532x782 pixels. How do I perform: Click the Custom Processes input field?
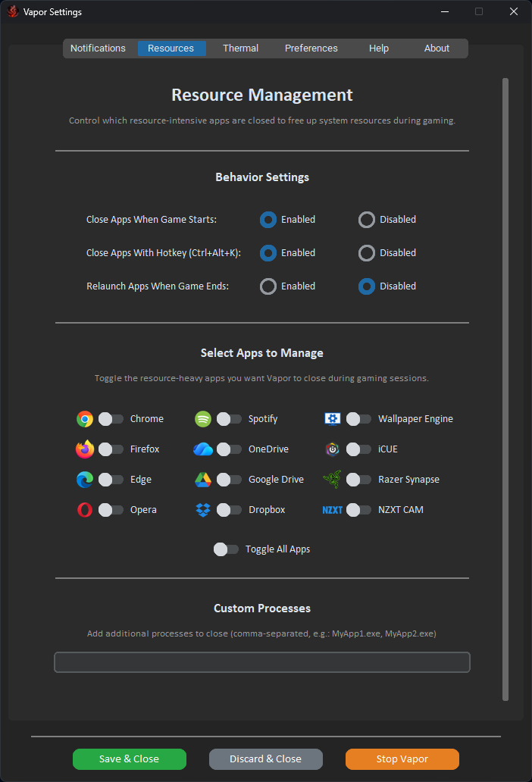[261, 662]
